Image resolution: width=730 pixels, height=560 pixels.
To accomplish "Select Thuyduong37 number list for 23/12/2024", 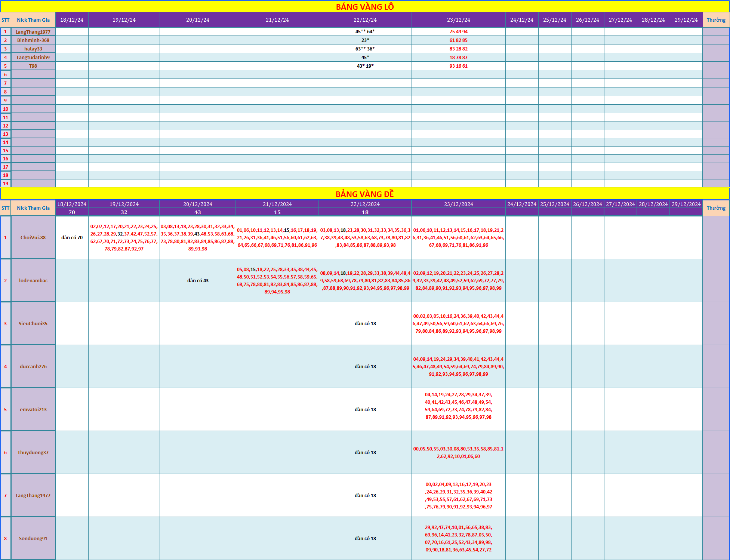I will point(459,453).
